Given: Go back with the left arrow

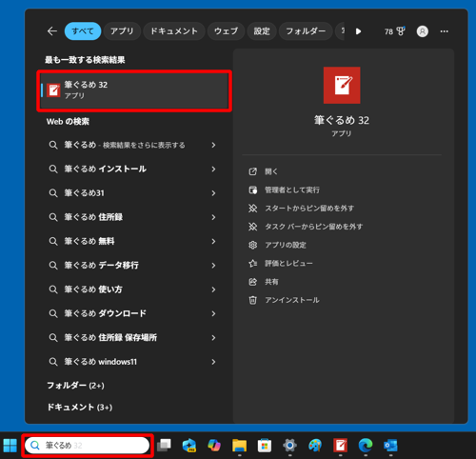Looking at the screenshot, I should click(x=52, y=31).
